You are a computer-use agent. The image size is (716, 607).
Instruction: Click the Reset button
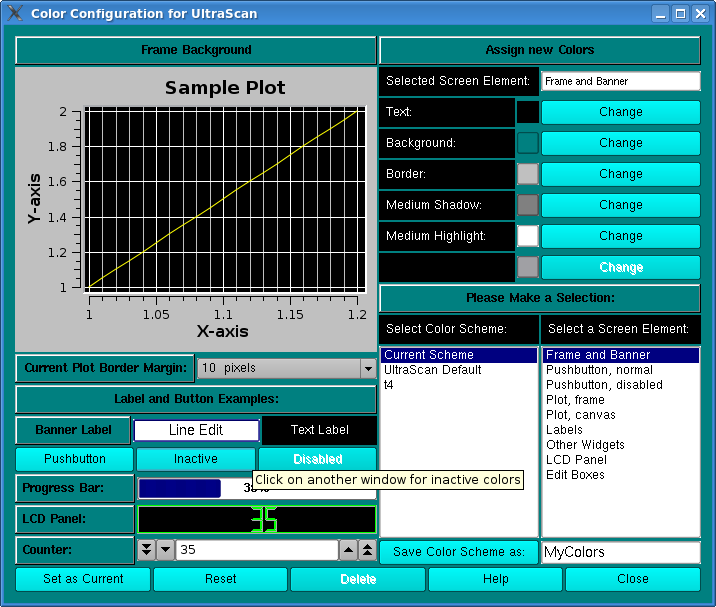click(221, 579)
